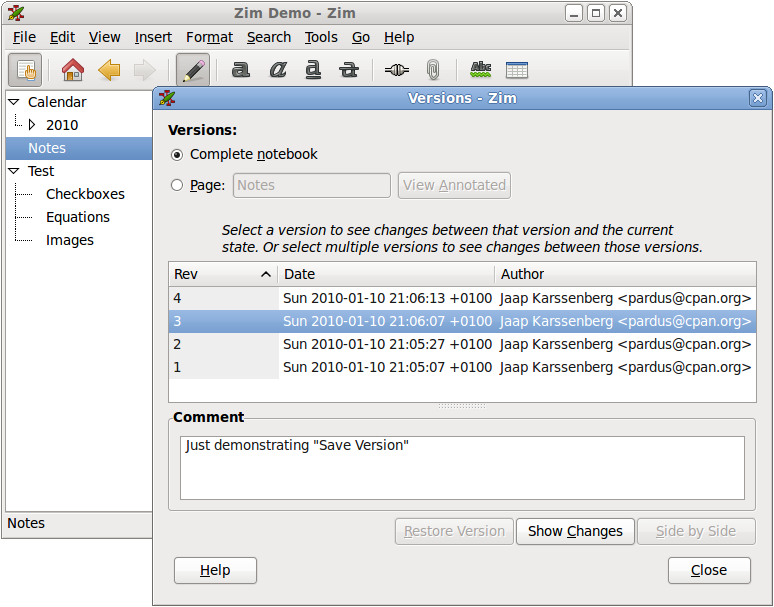
Task: Toggle the editable pencil icon
Action: click(x=193, y=70)
